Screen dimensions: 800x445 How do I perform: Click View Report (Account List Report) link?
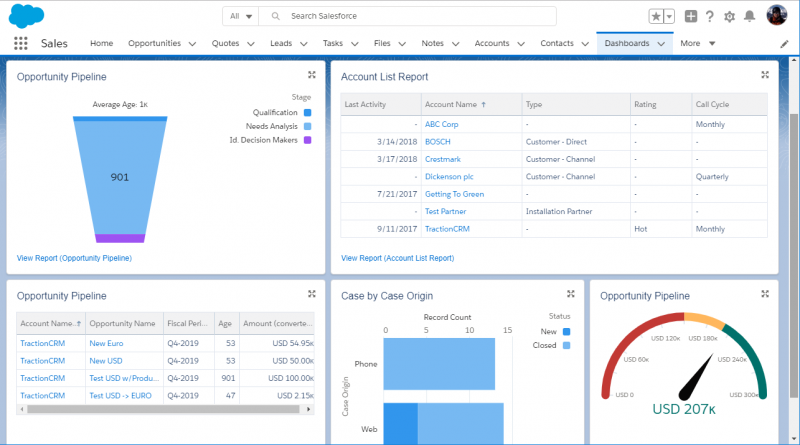[x=397, y=258]
